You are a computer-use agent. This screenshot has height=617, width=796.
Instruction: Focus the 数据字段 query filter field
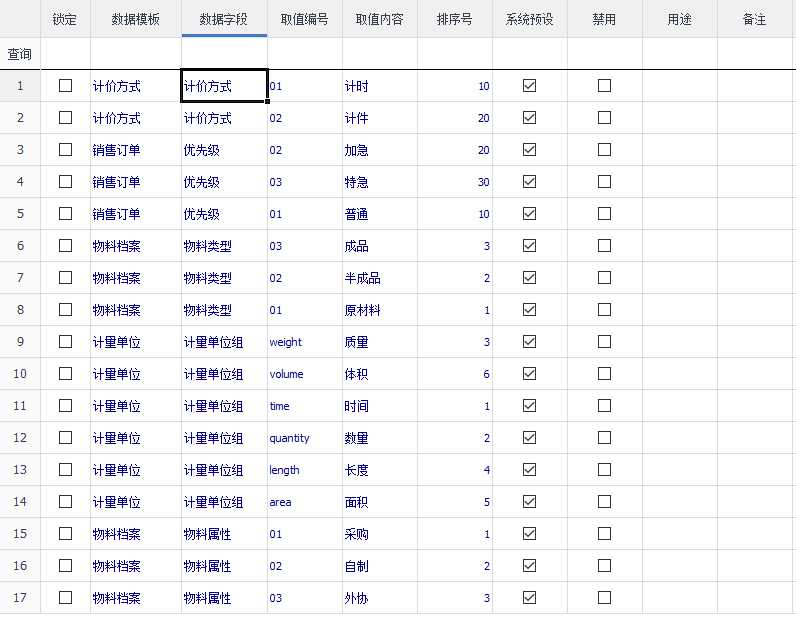pos(224,53)
